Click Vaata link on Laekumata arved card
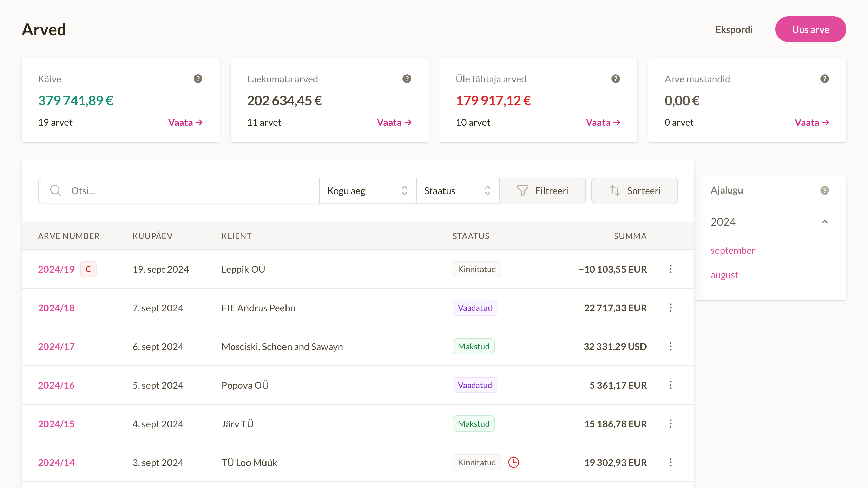The image size is (868, 488). coord(394,122)
